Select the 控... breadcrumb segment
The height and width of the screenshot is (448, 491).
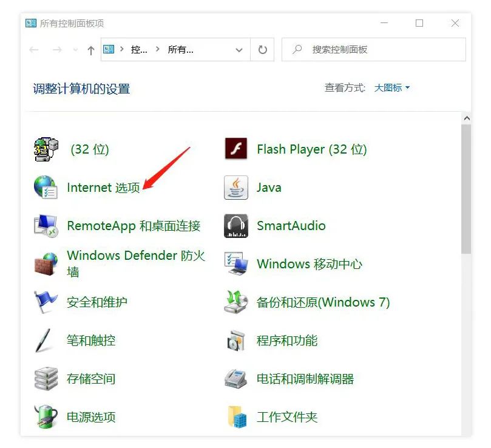(x=139, y=50)
